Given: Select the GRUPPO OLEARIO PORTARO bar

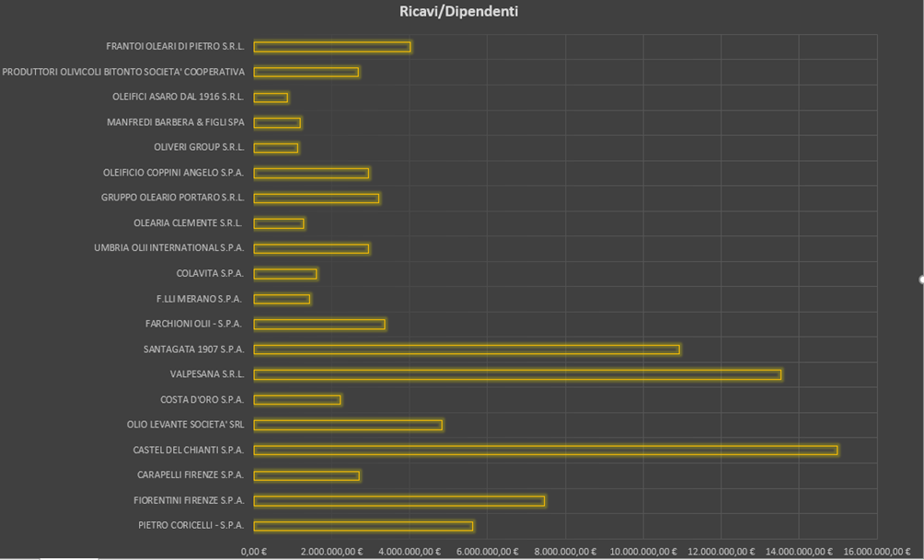Looking at the screenshot, I should point(317,199).
